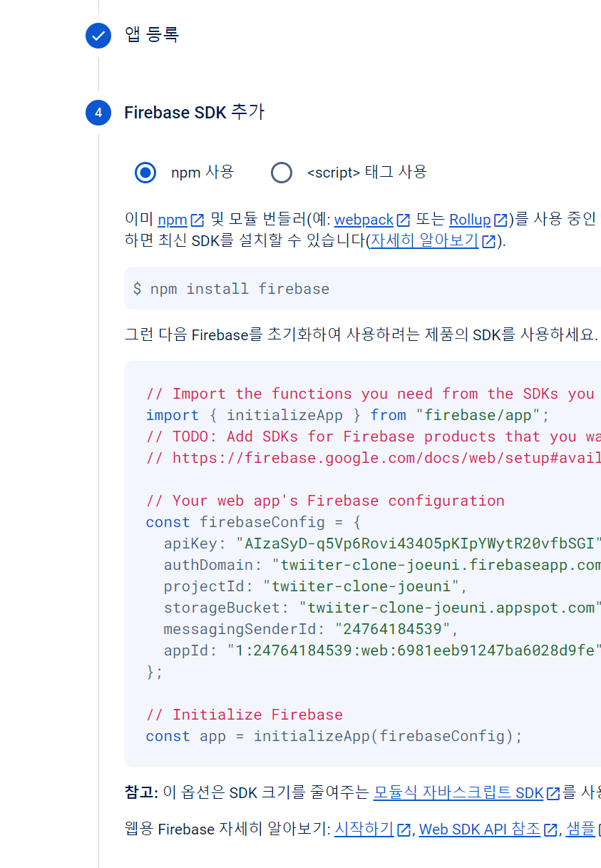601x868 pixels.
Task: Select the <script> 태그 사용 radio option
Action: pos(282,173)
